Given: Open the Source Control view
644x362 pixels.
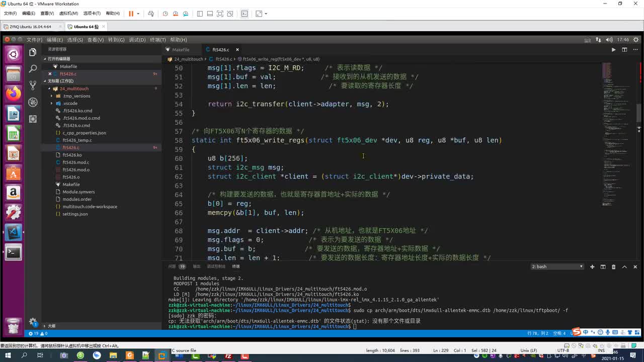Looking at the screenshot, I should pos(33,85).
